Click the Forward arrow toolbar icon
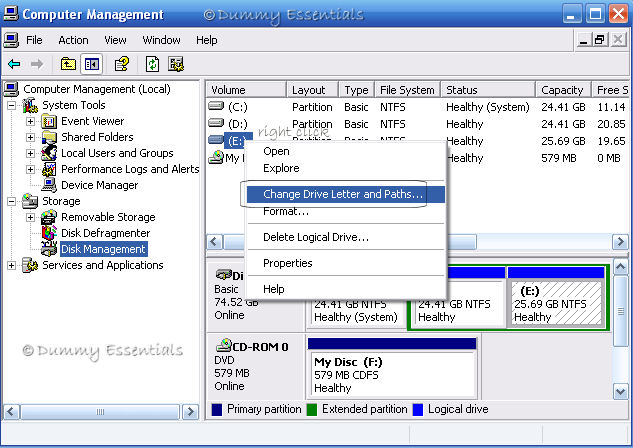 coord(37,64)
